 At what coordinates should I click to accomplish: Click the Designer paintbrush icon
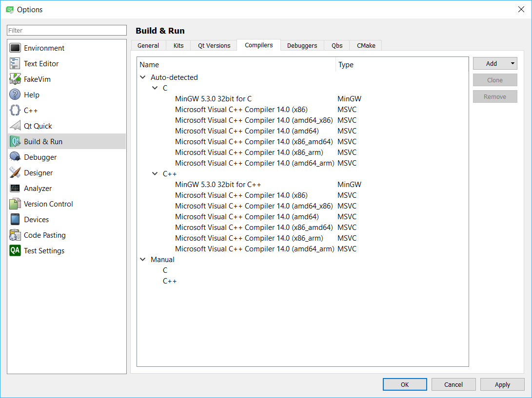coord(15,172)
